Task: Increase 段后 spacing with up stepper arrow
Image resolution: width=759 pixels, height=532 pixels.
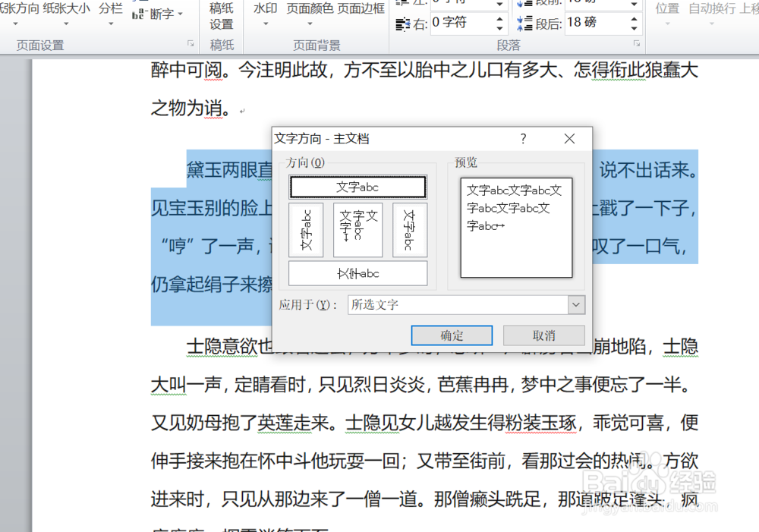Action: click(634, 20)
